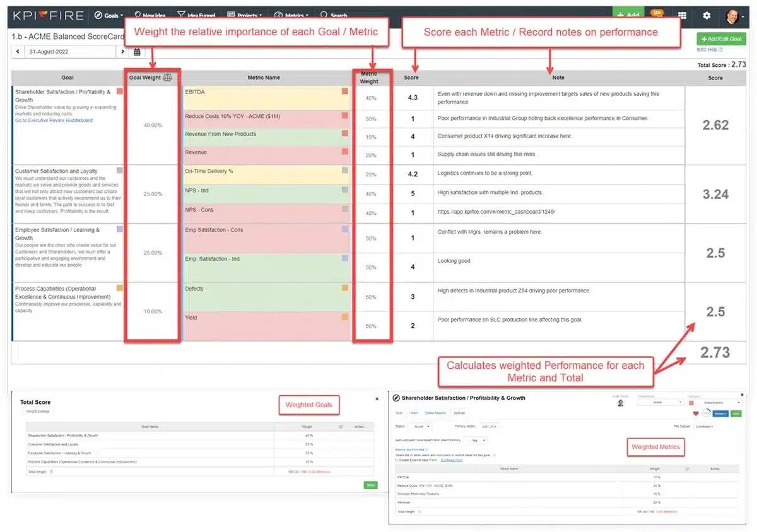
Task: Click the Add/Edit Goal button
Action: [721, 39]
